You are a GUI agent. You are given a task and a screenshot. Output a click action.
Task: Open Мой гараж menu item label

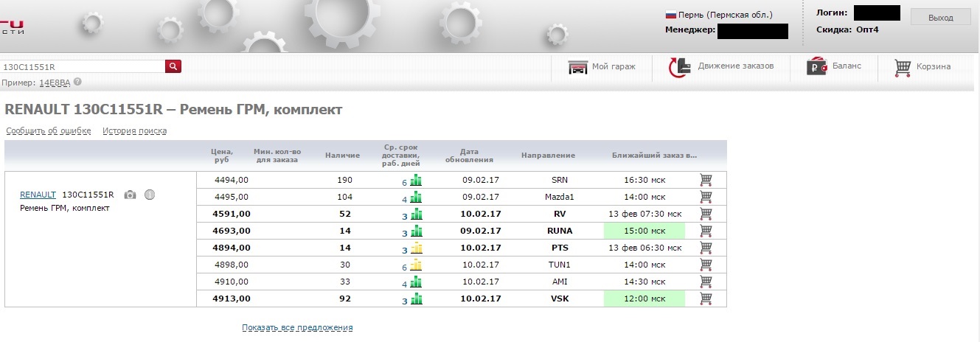[x=614, y=66]
